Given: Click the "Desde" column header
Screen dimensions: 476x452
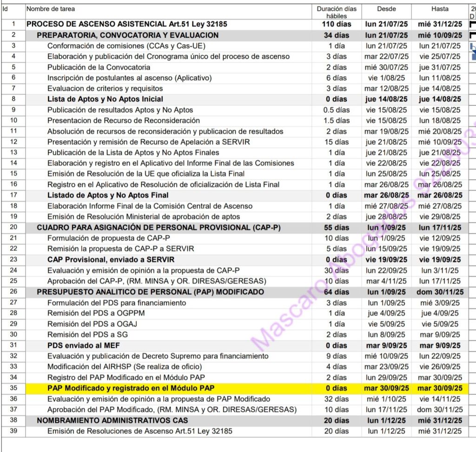Looking at the screenshot, I should point(386,9).
